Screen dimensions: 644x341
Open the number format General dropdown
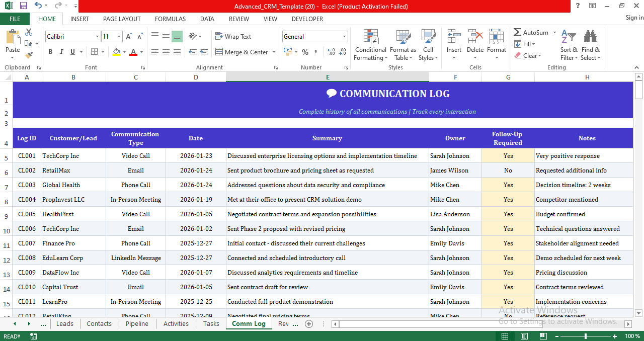[345, 37]
